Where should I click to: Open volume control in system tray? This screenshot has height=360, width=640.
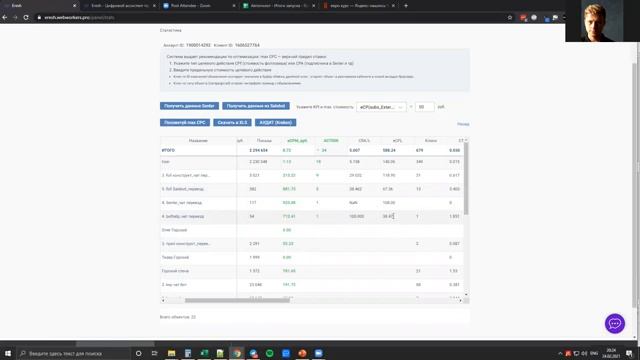click(x=584, y=353)
